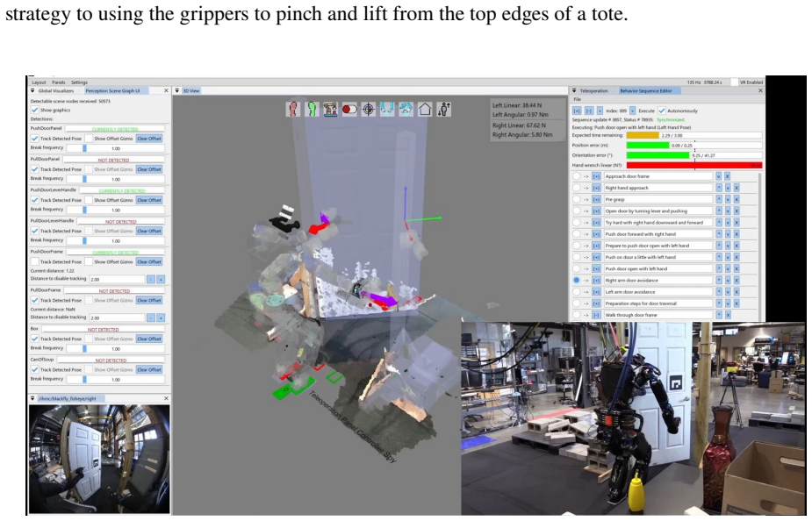Clear Offset for PullDoorFrame
Screen dimensions: 812x521
[149, 300]
